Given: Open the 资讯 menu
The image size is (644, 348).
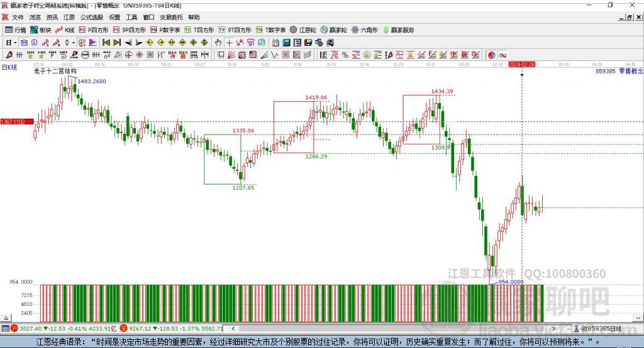Looking at the screenshot, I should [x=52, y=17].
